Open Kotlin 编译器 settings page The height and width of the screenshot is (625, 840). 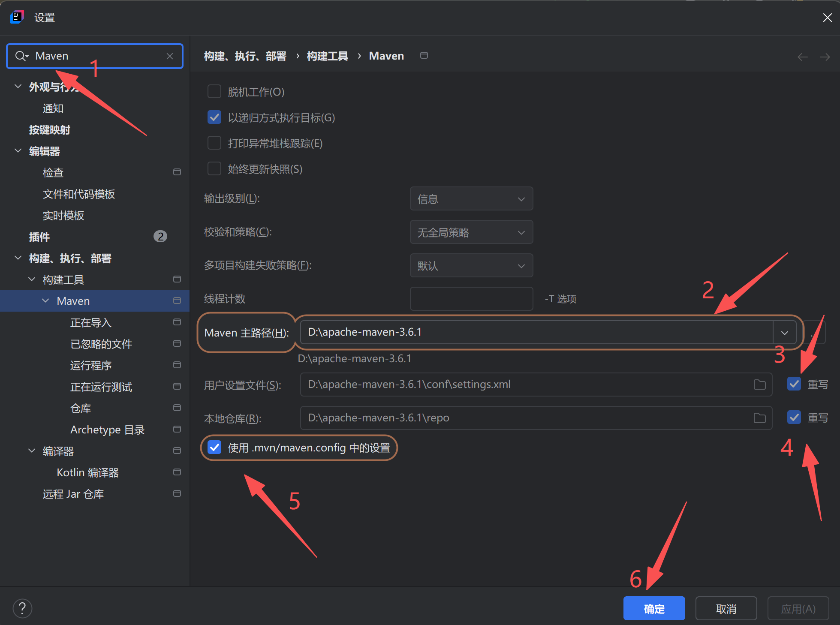(x=87, y=472)
